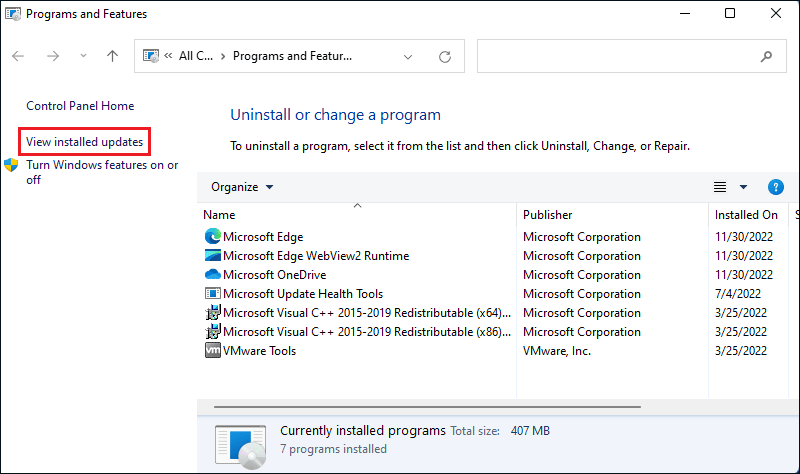Click the All C... breadcrumb segment
800x474 pixels.
click(196, 56)
